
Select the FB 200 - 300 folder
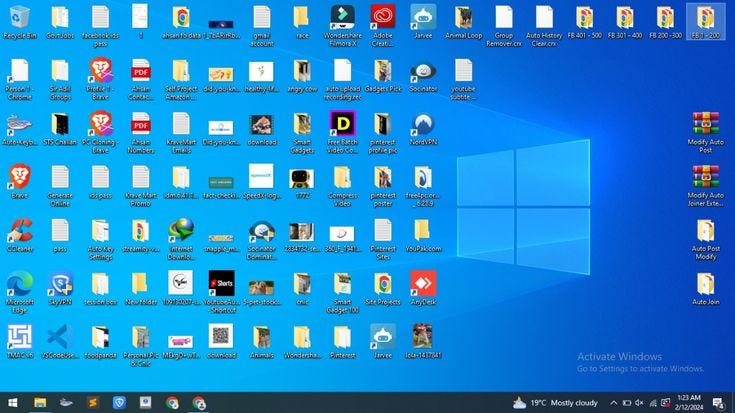(x=665, y=22)
